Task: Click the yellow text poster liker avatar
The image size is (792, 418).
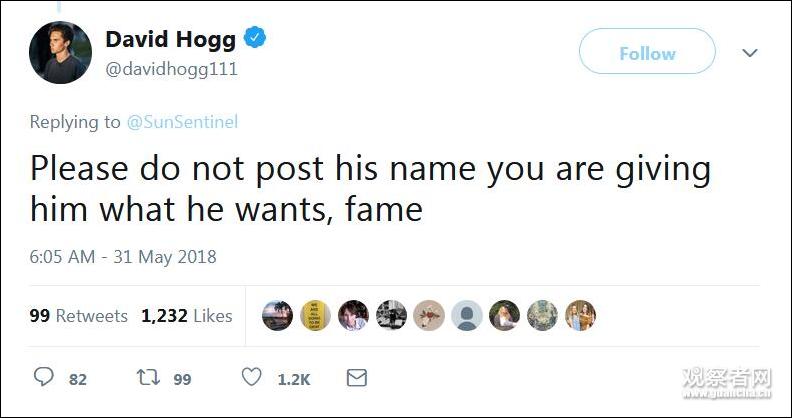Action: click(x=315, y=315)
